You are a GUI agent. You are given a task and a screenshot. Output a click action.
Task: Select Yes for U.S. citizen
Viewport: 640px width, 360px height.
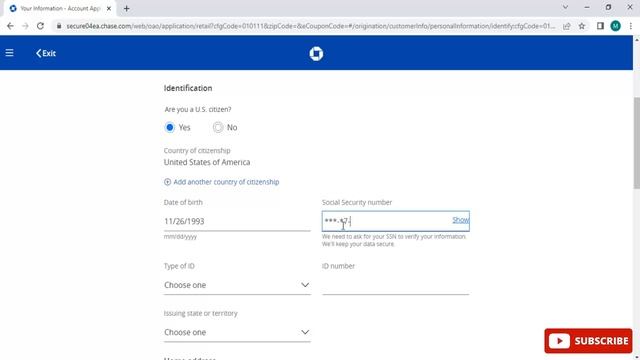coord(170,127)
